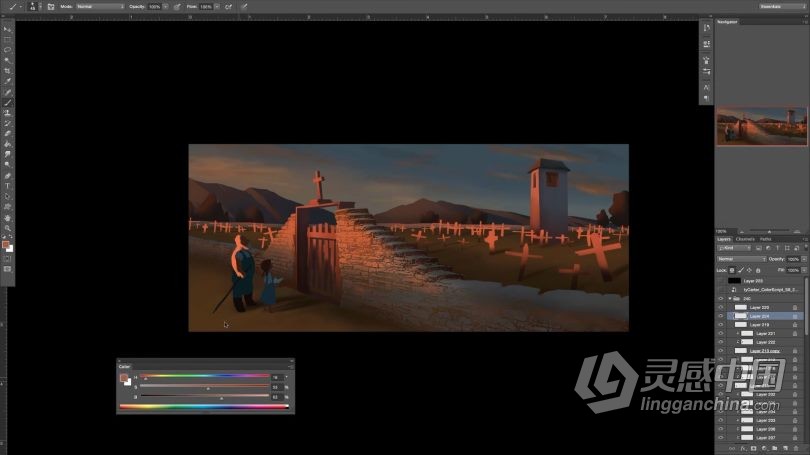Switch to the Channels tab

pos(745,239)
